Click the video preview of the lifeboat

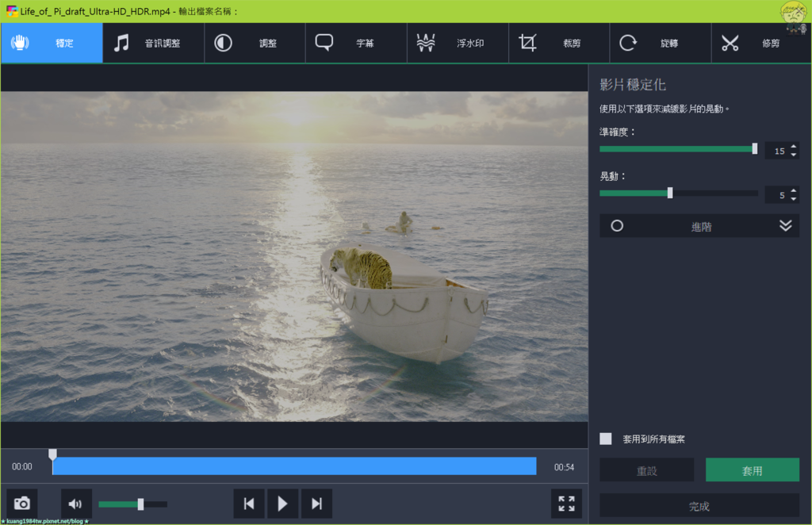pos(294,256)
